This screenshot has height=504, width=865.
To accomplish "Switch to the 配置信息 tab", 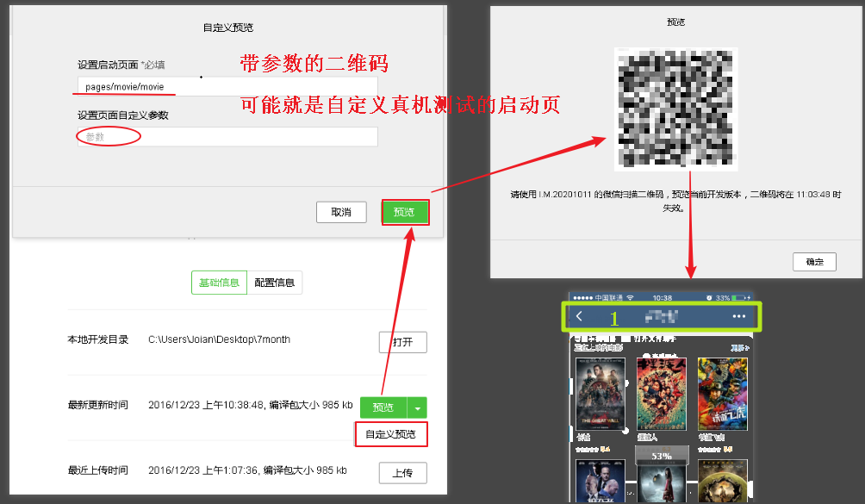I will click(x=275, y=283).
